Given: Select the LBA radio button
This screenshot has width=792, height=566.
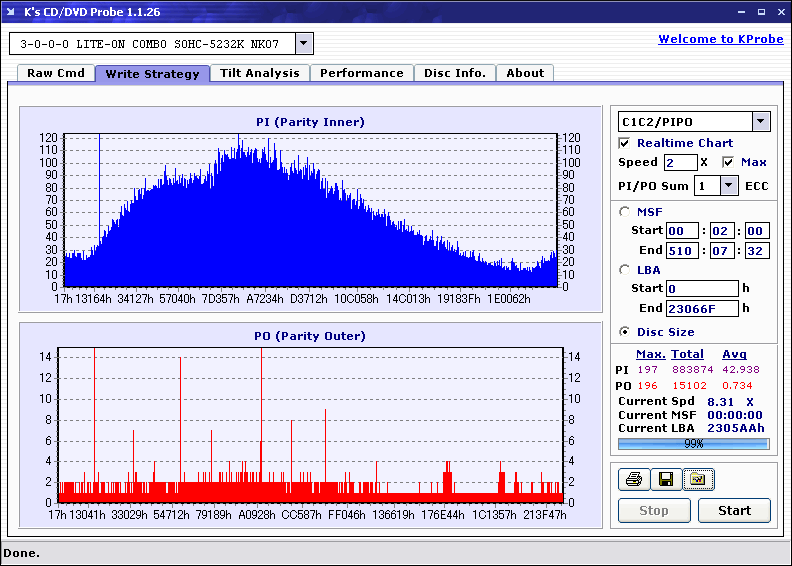Looking at the screenshot, I should point(625,269).
